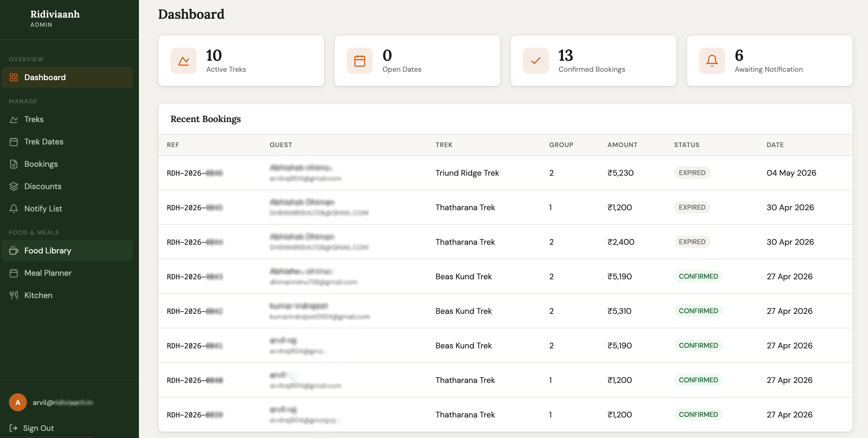Click the Open Dates calendar icon
This screenshot has width=868, height=438.
(359, 61)
